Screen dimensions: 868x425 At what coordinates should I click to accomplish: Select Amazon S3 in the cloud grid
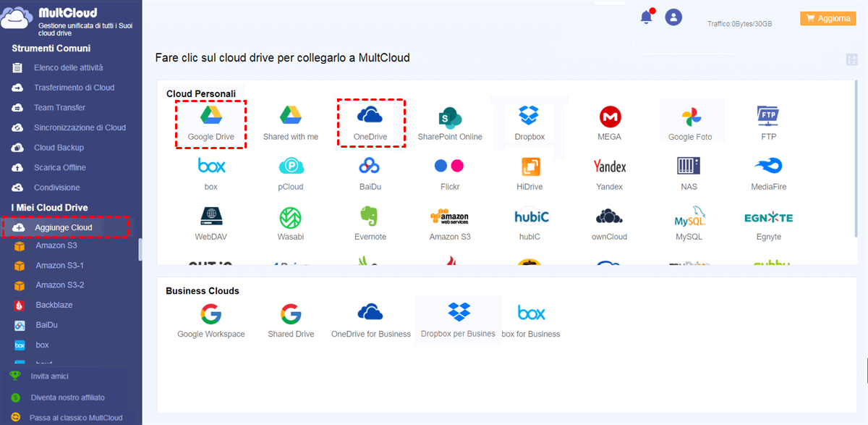click(x=450, y=224)
